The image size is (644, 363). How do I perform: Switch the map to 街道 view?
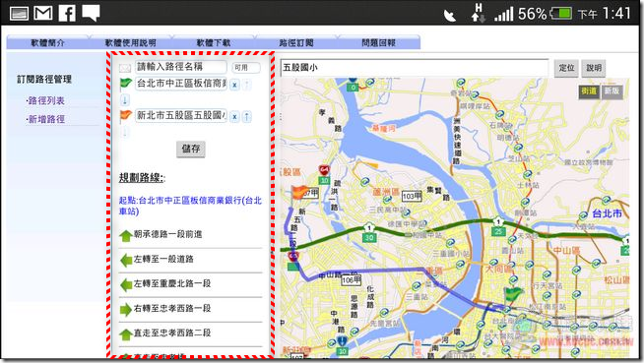tap(589, 91)
